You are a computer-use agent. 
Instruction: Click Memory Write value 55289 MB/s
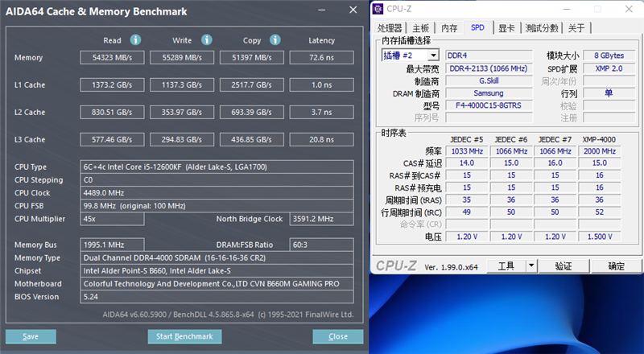pyautogui.click(x=182, y=57)
